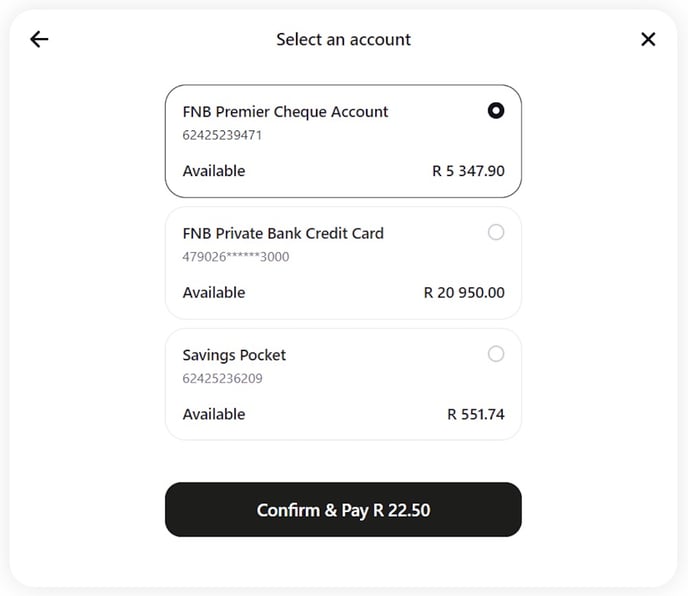The height and width of the screenshot is (596, 688).
Task: Click Available label in the Cheque Account card
Action: tap(214, 171)
